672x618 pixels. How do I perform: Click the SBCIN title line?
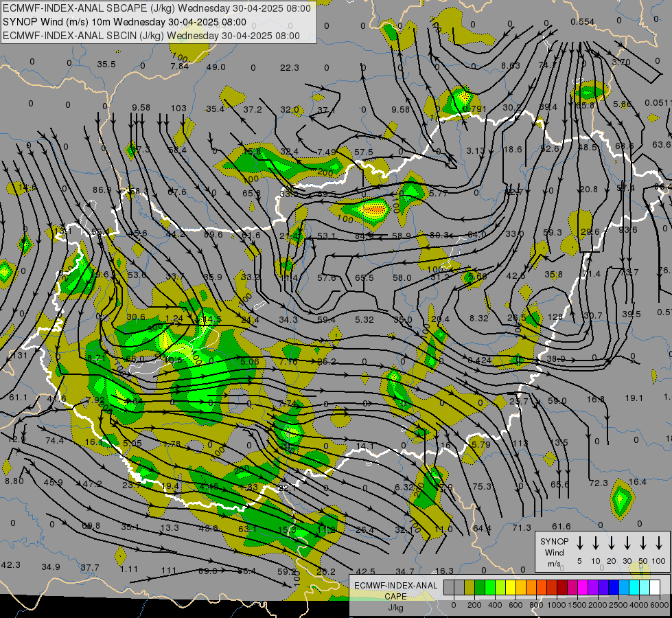[x=151, y=36]
